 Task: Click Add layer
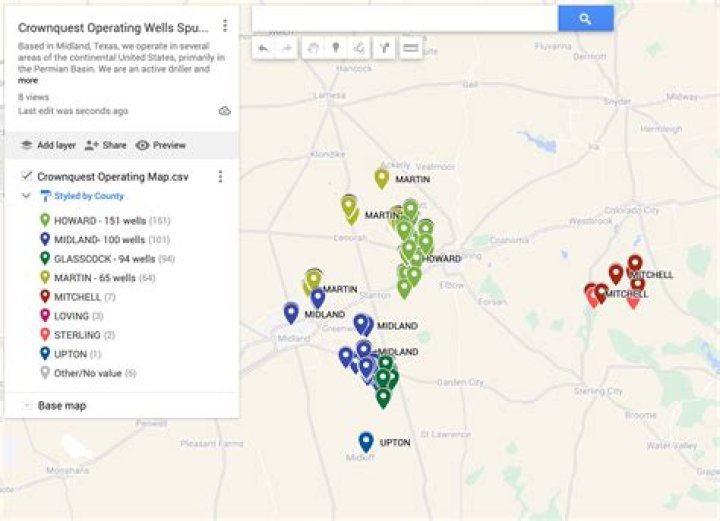coord(48,145)
